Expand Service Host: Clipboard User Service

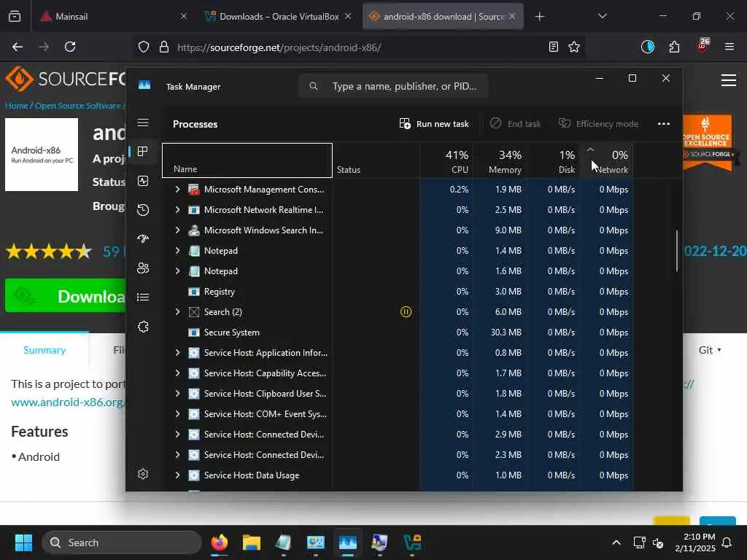pos(177,393)
